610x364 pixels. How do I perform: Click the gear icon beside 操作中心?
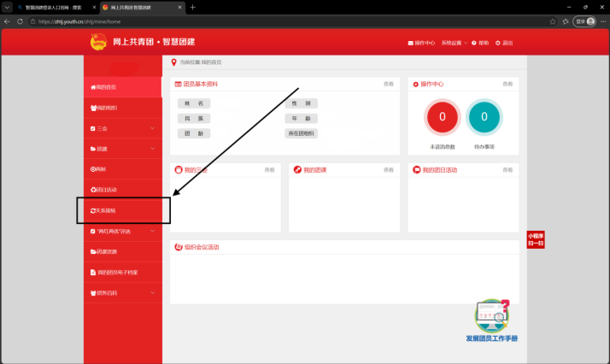click(415, 84)
